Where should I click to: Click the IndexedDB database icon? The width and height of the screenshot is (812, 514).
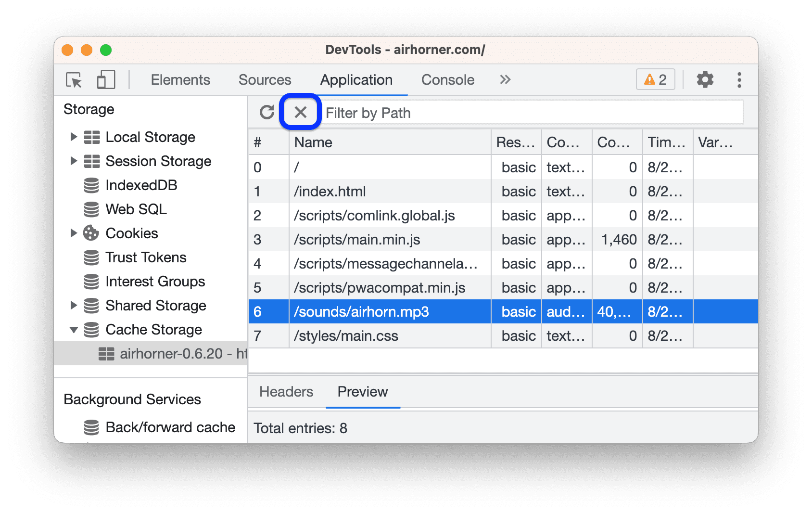pos(92,185)
